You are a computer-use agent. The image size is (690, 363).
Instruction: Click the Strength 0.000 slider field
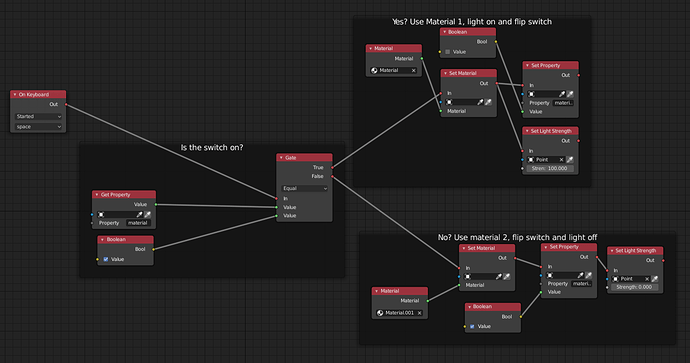coord(634,287)
